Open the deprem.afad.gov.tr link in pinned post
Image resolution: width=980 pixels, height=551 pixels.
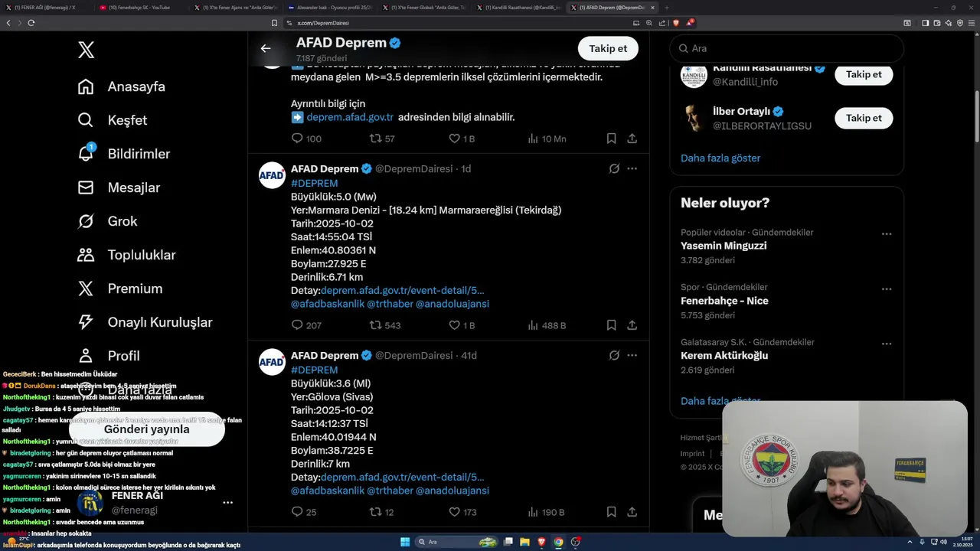(x=350, y=117)
